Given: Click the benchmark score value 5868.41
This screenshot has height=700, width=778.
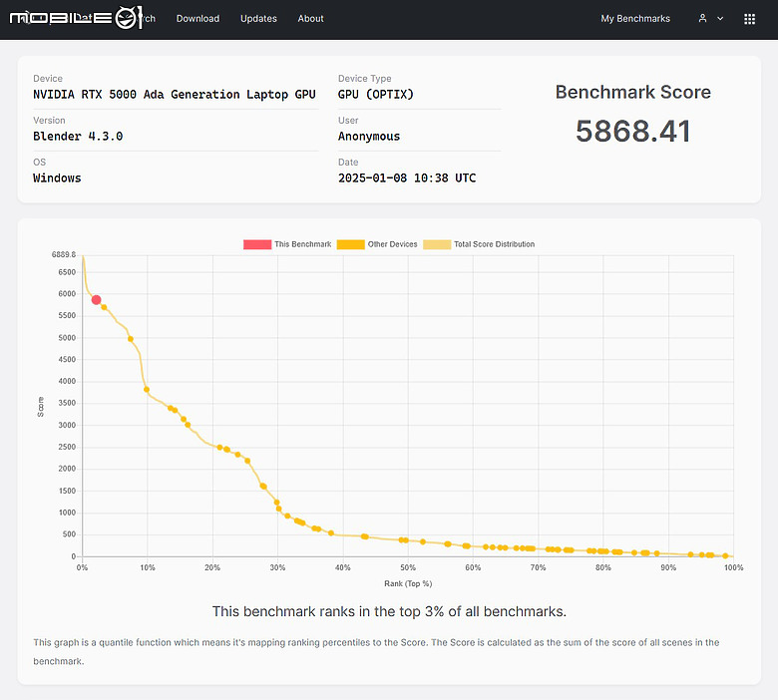Looking at the screenshot, I should point(632,132).
